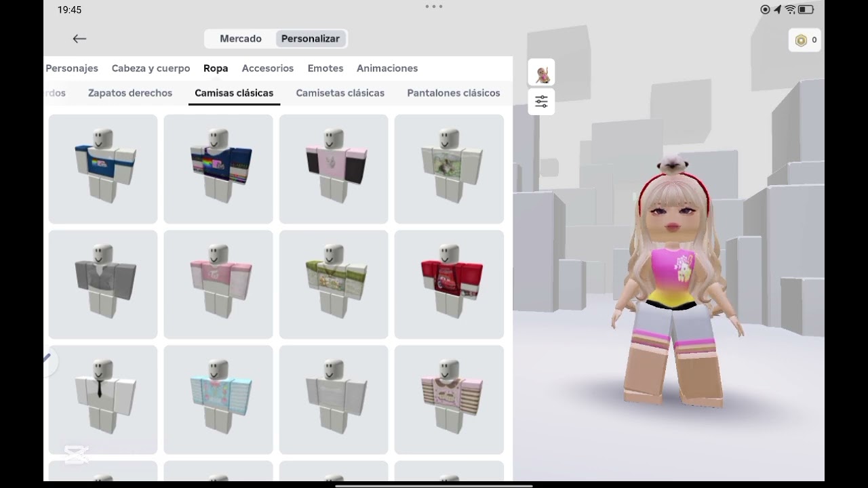Equip the red car-print shirt
This screenshot has height=488, width=868.
click(449, 285)
